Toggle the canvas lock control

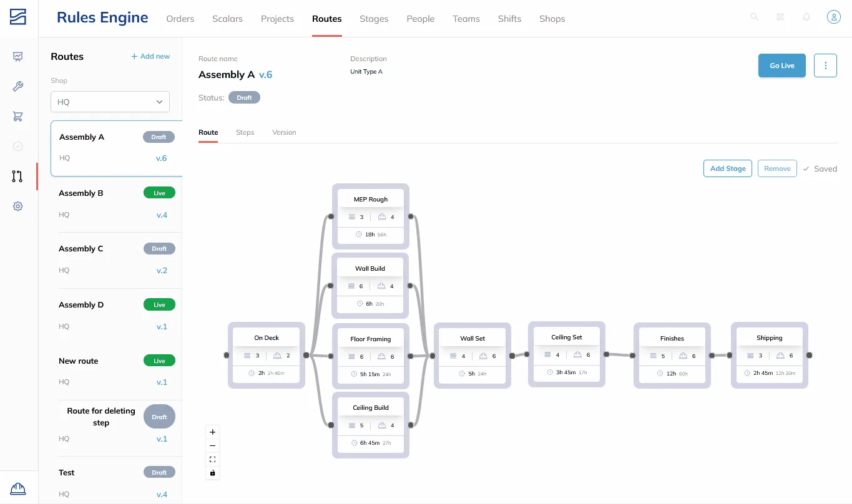click(213, 473)
